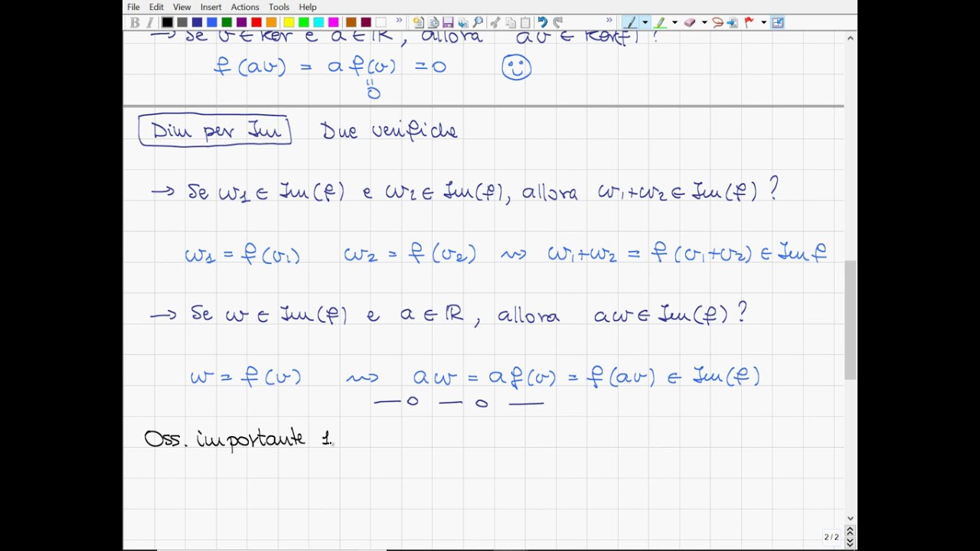Open the Actions menu
This screenshot has width=980, height=551.
pyautogui.click(x=245, y=7)
